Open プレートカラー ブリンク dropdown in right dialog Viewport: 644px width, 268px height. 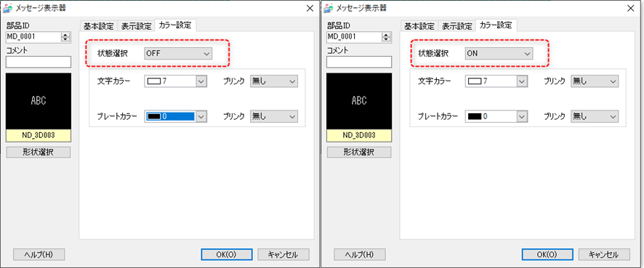[x=595, y=116]
